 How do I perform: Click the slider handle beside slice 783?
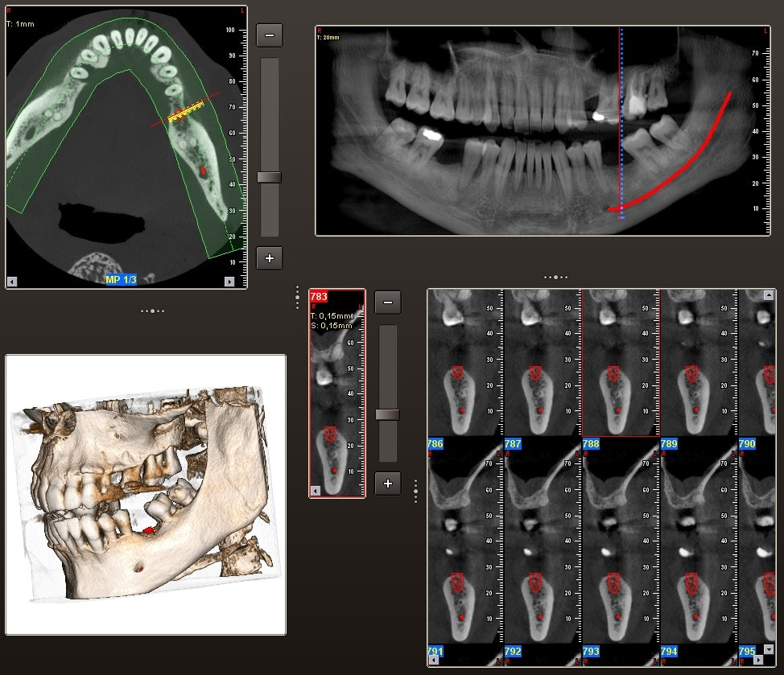click(x=387, y=414)
